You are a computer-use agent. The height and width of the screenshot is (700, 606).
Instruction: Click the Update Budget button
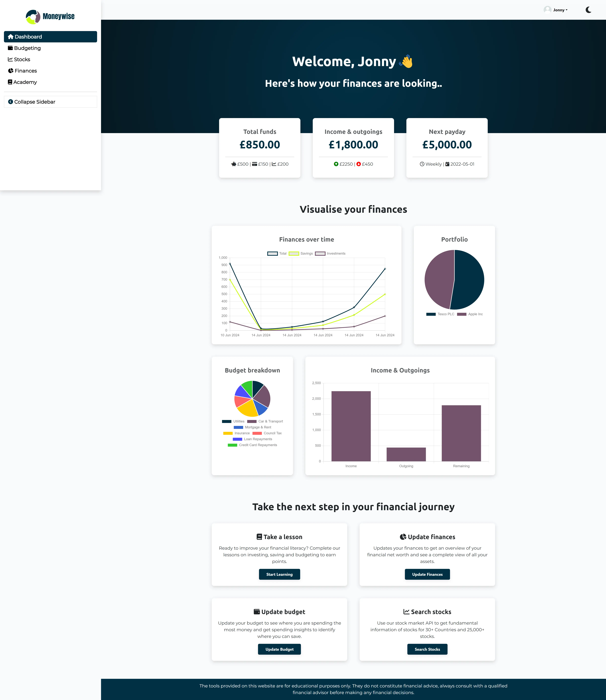(x=279, y=649)
